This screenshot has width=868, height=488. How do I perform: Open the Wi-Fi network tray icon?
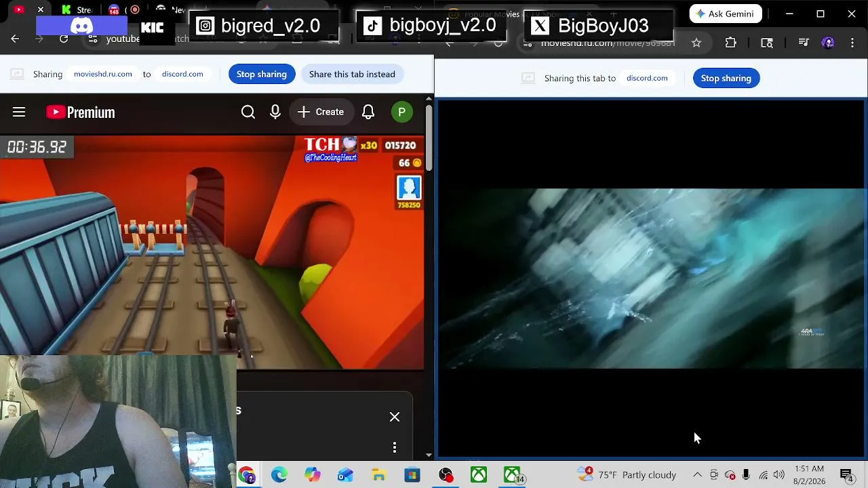click(764, 475)
